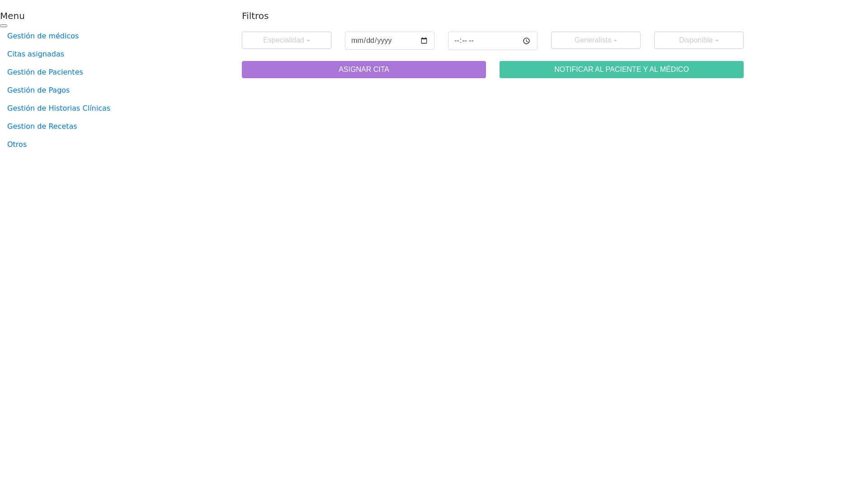Click NOTIFICAR AL PACIENTE Y AL MÉDICO button
The width and height of the screenshot is (868, 488).
621,70
